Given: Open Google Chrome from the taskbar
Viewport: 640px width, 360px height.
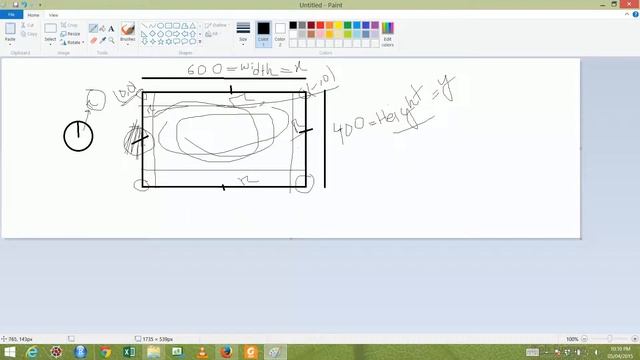Looking at the screenshot, I should (x=105, y=352).
